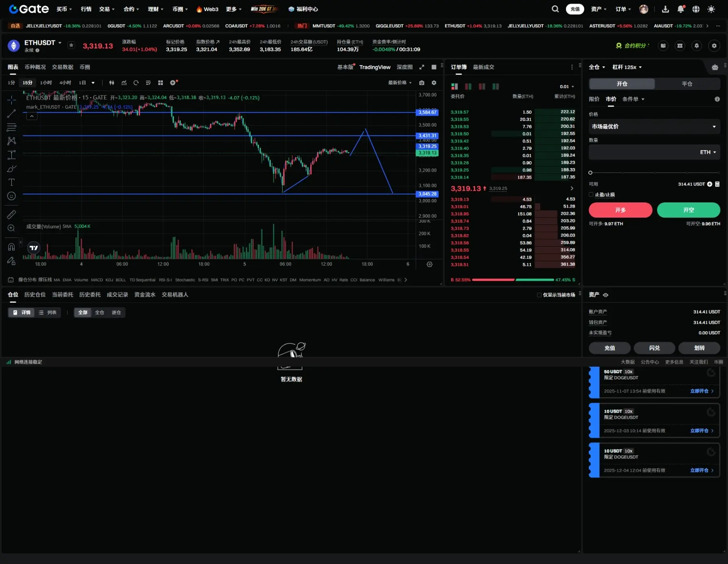Switch to the 最新成交 tab
The width and height of the screenshot is (728, 564).
(483, 67)
